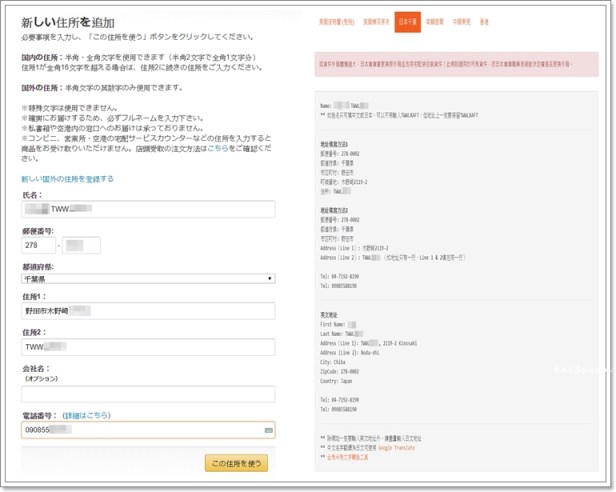The height and width of the screenshot is (492, 616).
Task: Open the fourth tab, right of 日本千葉
Action: tap(437, 20)
